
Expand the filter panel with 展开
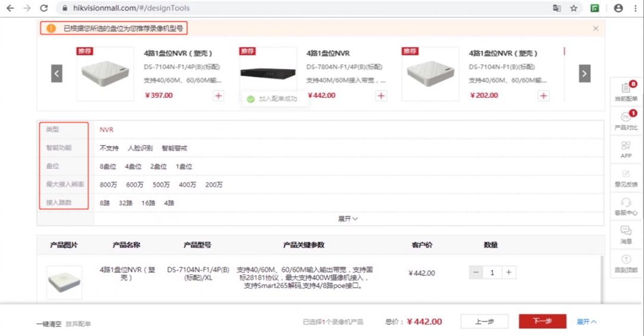pyautogui.click(x=348, y=219)
